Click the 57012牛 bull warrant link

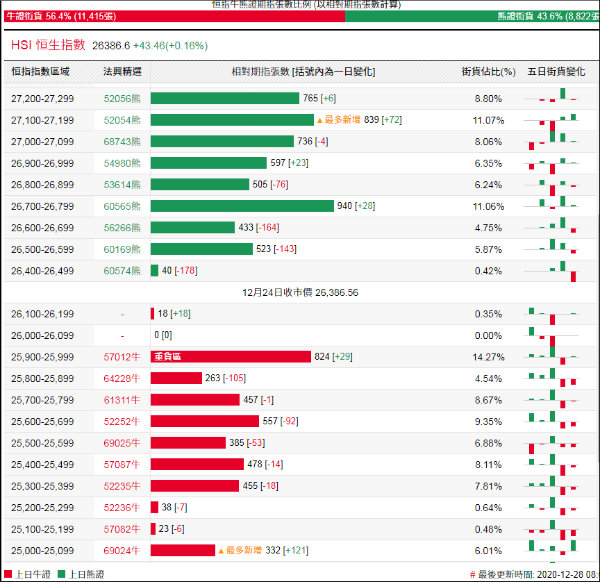122,357
